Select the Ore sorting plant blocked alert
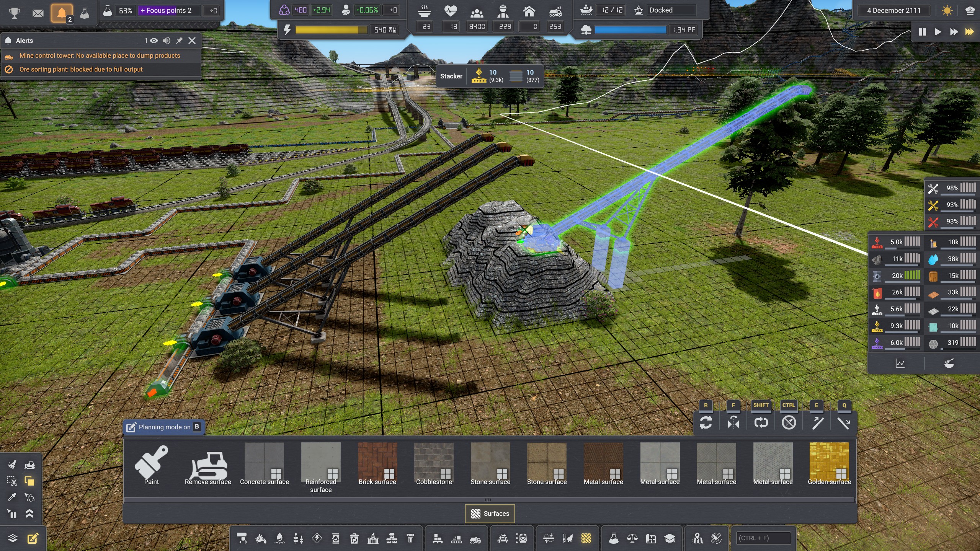 coord(101,69)
